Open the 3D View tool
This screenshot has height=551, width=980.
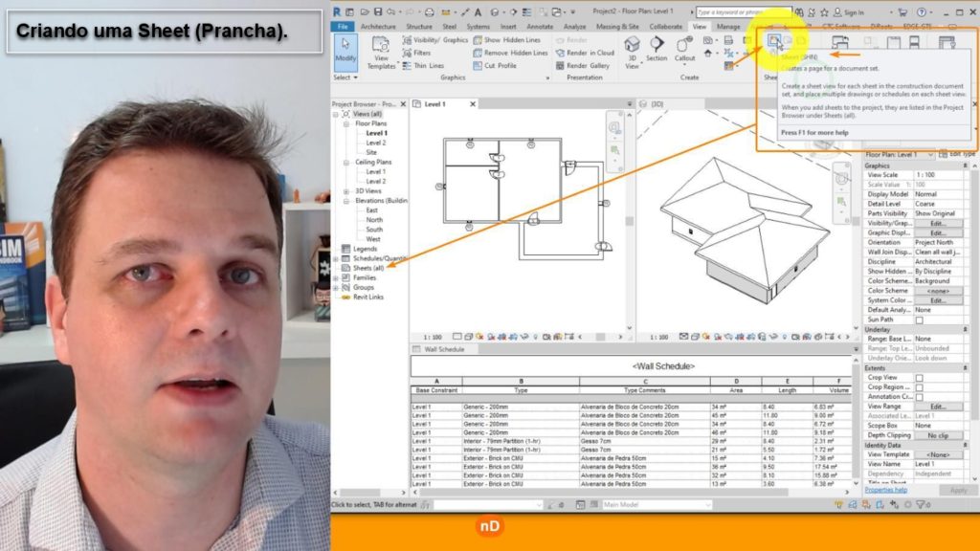tap(632, 50)
